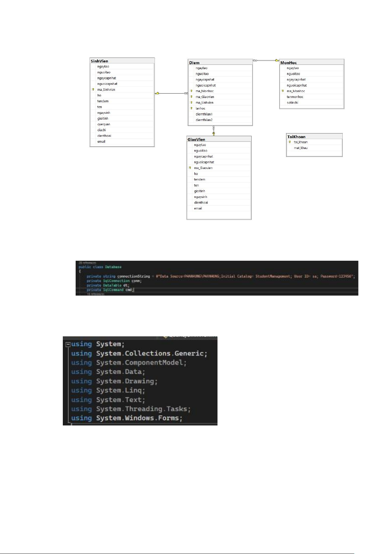392x554 pixels.
Task: Select the sotinchi column in MonHoc table
Action: coord(292,103)
